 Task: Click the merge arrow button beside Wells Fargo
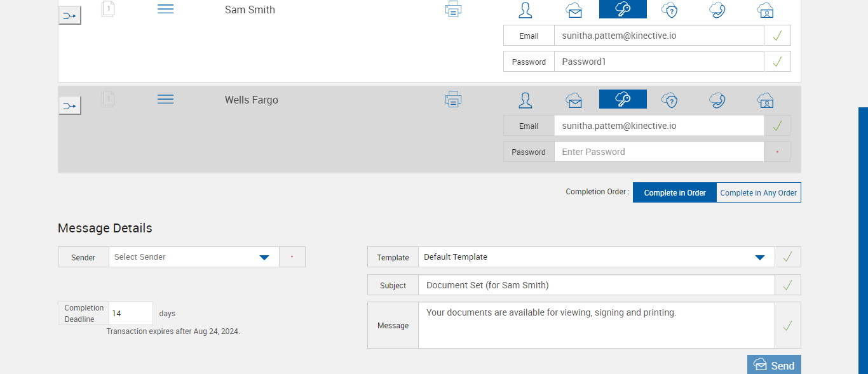click(70, 106)
